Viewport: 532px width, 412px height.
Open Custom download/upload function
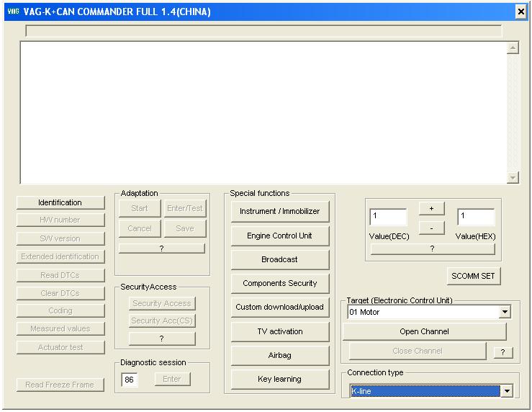pyautogui.click(x=280, y=307)
